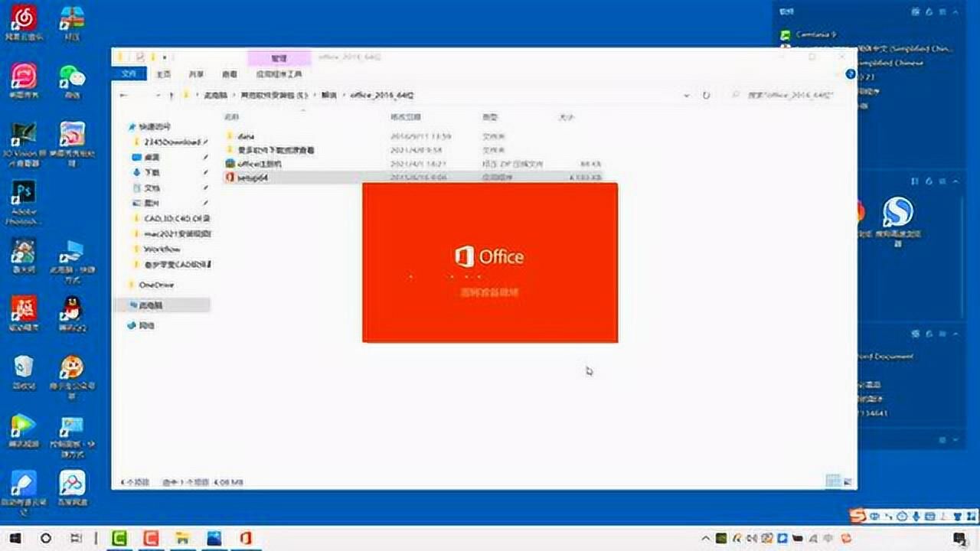980x551 pixels.
Task: Go back using the Explorer back arrow
Action: [x=124, y=96]
